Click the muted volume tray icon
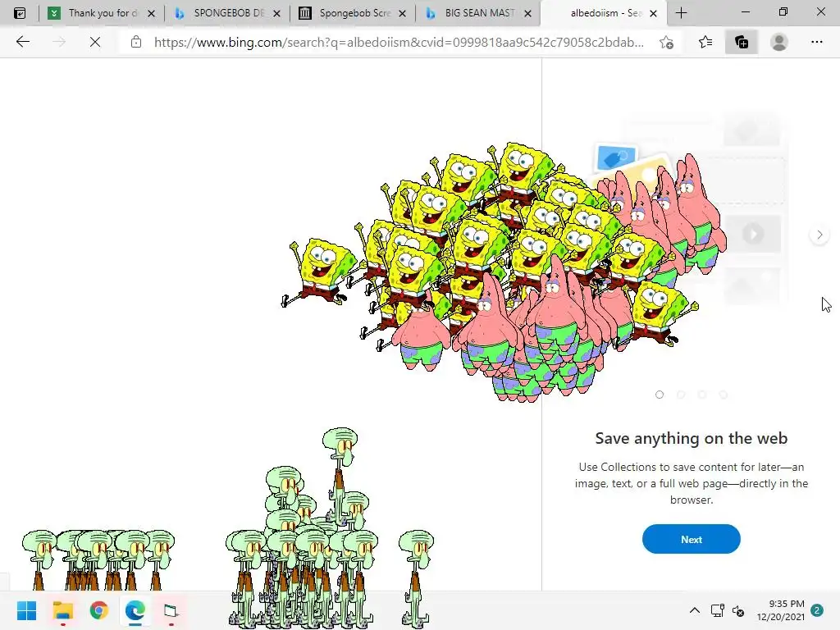840x630 pixels. 739,610
